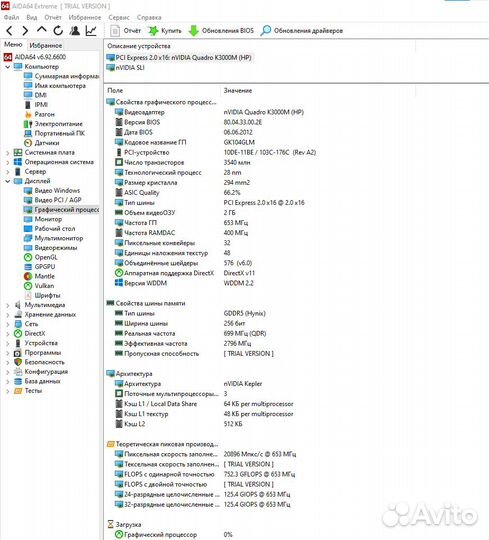Viewport: 489px width, 540px height.
Task: Select the nVIDIA SLI device entry
Action: coord(125,68)
